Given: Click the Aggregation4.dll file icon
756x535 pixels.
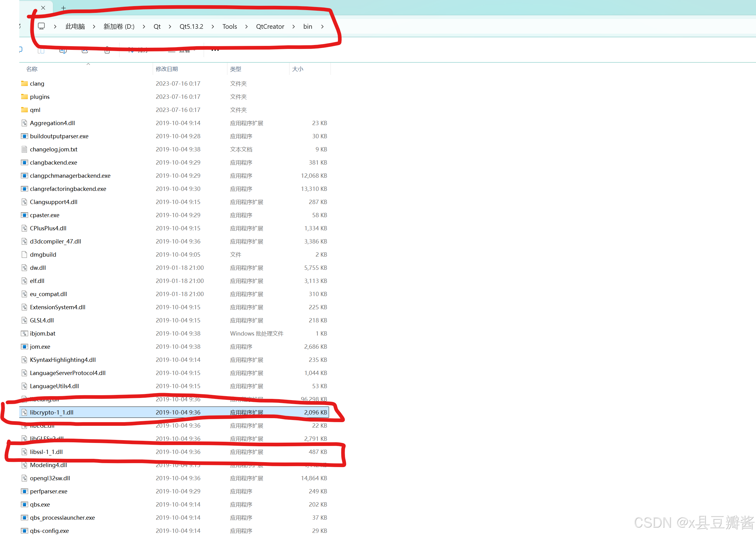Looking at the screenshot, I should coord(24,123).
